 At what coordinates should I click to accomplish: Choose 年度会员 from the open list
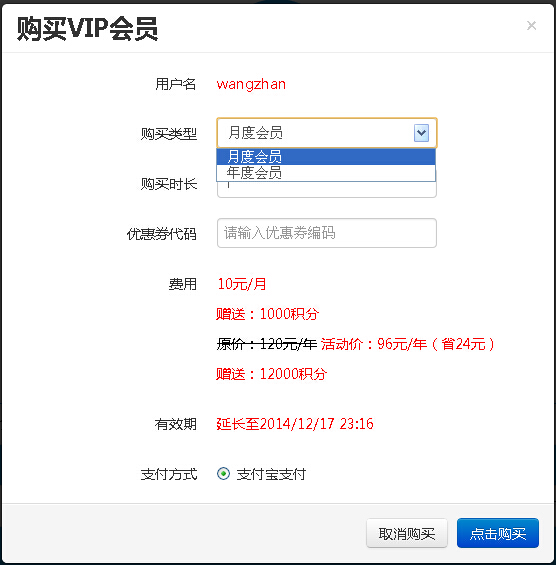(x=326, y=173)
